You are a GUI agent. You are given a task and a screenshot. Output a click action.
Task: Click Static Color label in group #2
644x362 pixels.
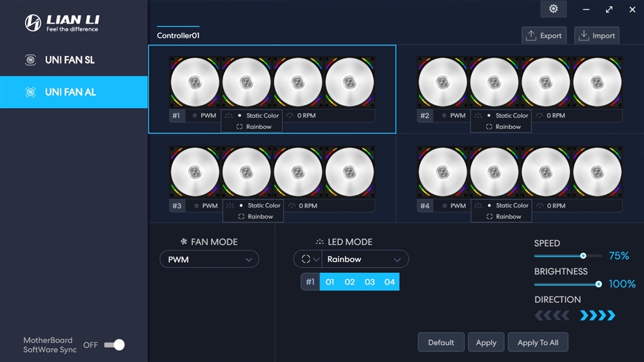[x=512, y=116]
